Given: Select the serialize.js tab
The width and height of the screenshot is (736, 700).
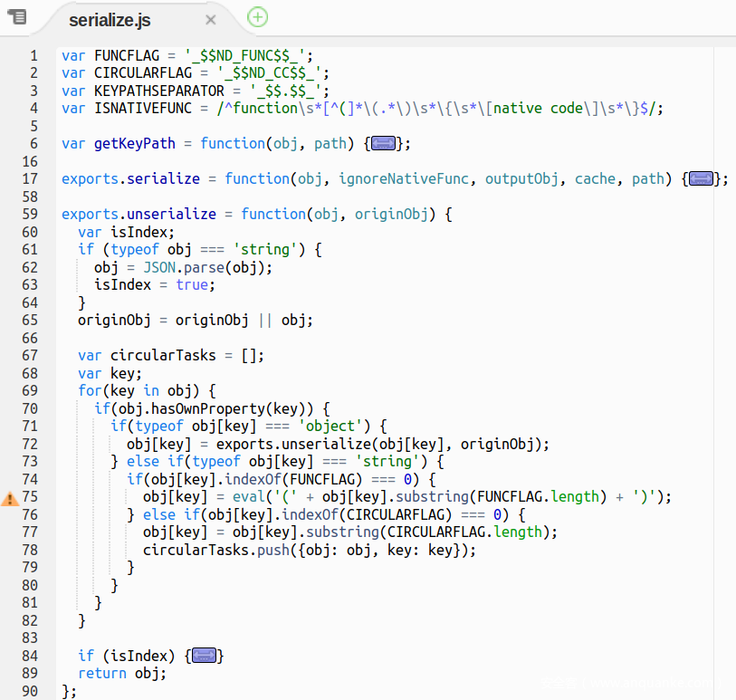Looking at the screenshot, I should point(110,20).
